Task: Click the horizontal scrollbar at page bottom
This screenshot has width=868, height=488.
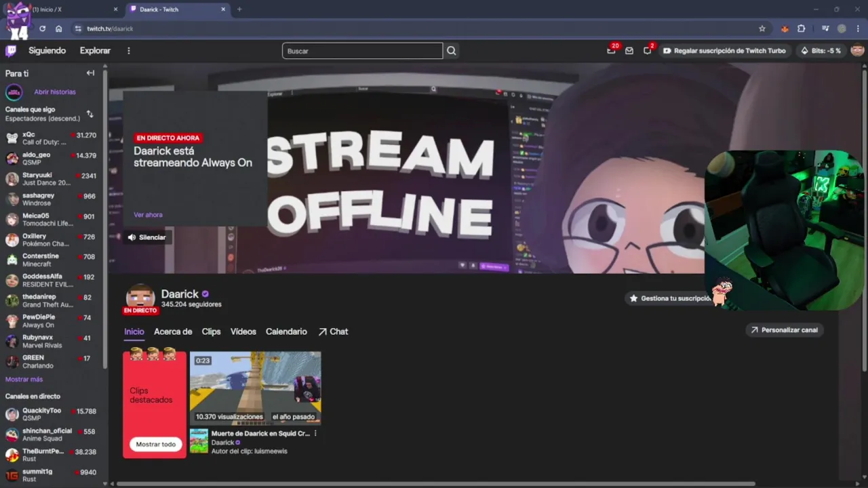Action: [x=436, y=484]
